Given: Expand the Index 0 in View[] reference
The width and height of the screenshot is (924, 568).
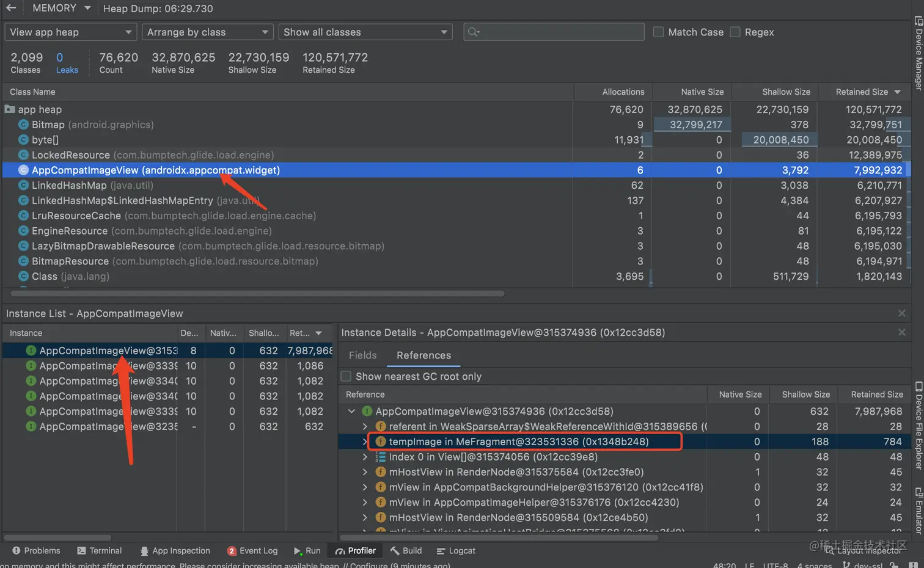Looking at the screenshot, I should tap(365, 457).
